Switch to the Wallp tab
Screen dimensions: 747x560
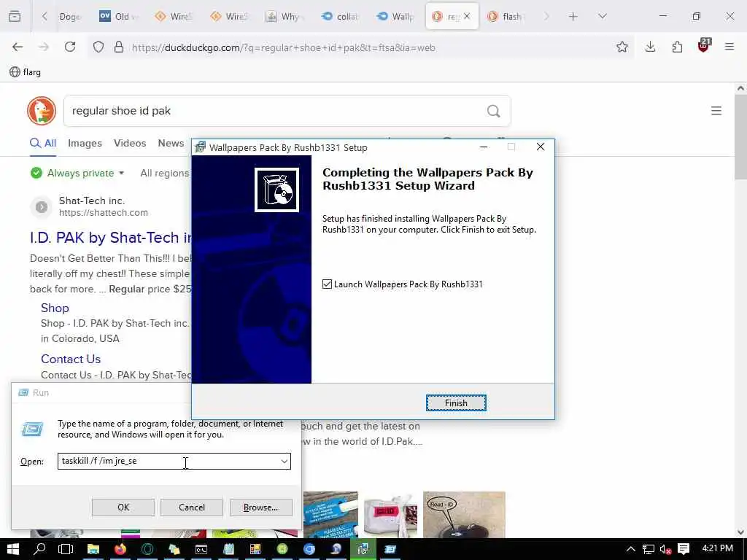(396, 17)
